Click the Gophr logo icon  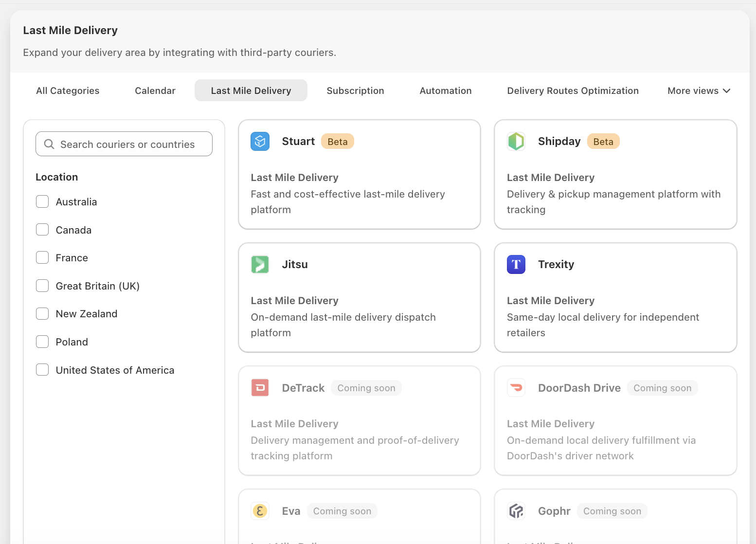click(516, 511)
